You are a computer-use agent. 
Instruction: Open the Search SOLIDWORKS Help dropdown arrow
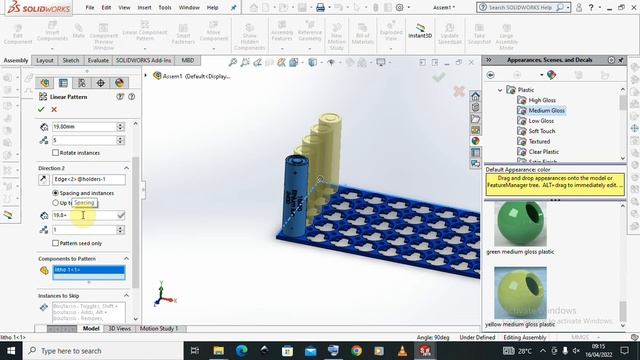click(568, 7)
